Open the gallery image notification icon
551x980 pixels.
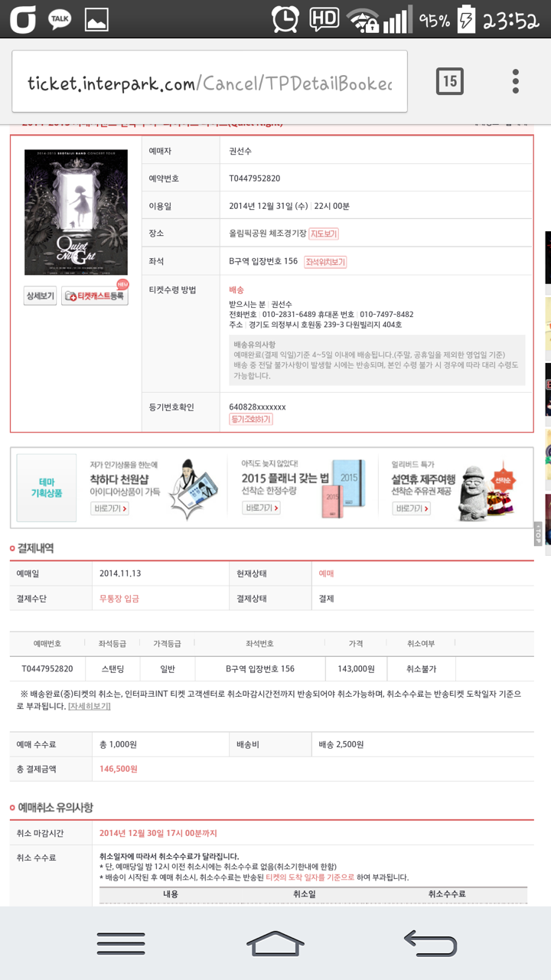tap(96, 20)
